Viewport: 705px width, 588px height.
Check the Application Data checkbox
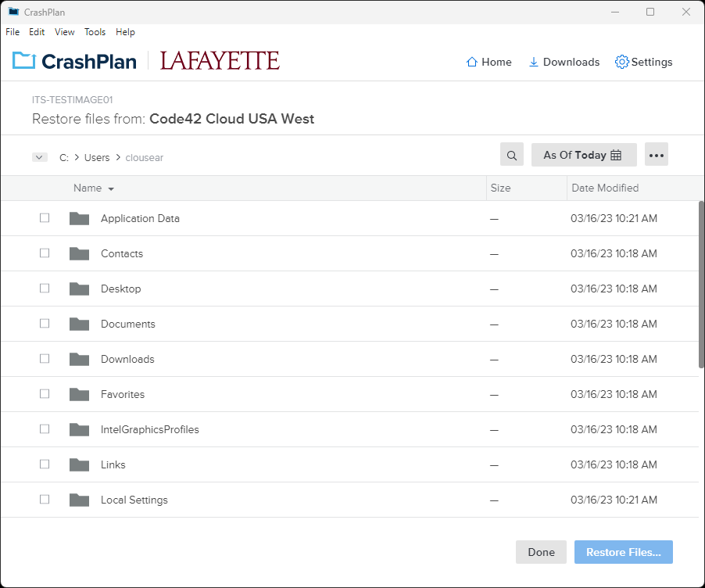pos(45,217)
